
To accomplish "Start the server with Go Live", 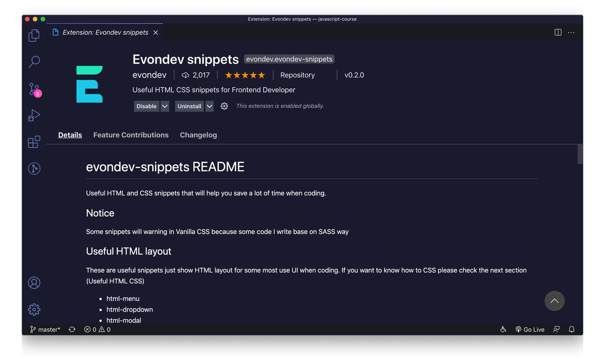I will [530, 329].
